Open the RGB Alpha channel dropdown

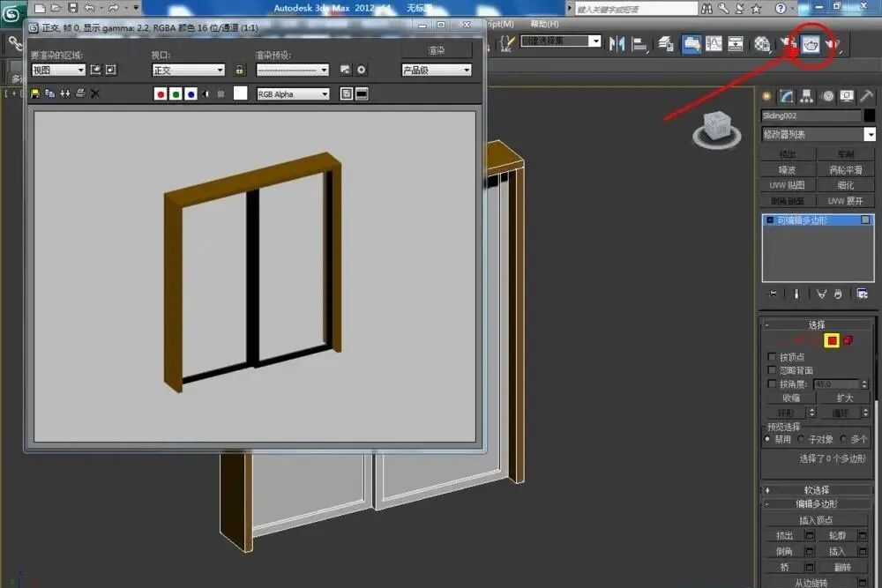[x=293, y=93]
